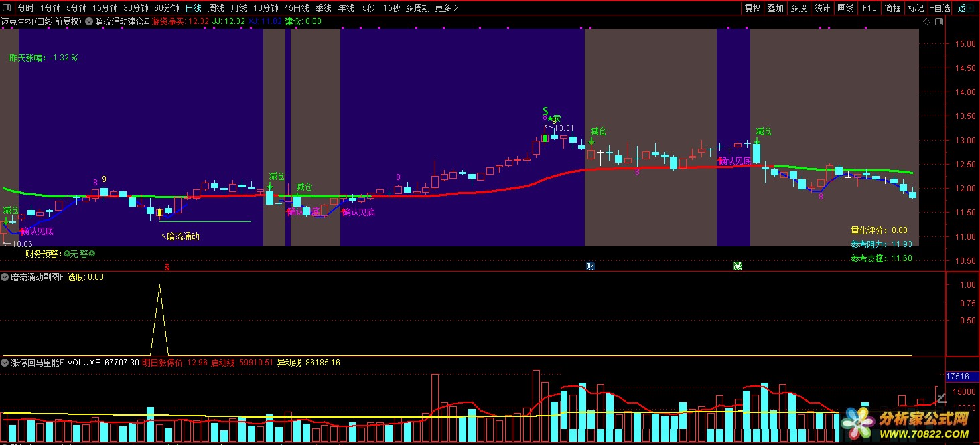The width and height of the screenshot is (980, 445).
Task: Click the 量化评分 0.00 text
Action: tap(879, 230)
